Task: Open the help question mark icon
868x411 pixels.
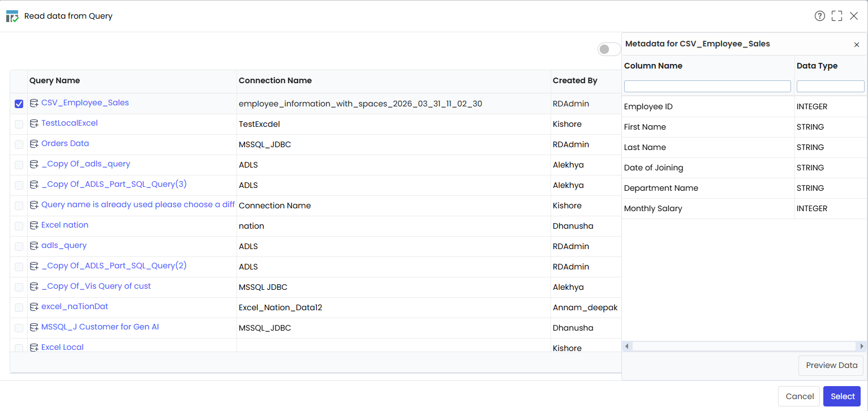Action: click(x=820, y=16)
